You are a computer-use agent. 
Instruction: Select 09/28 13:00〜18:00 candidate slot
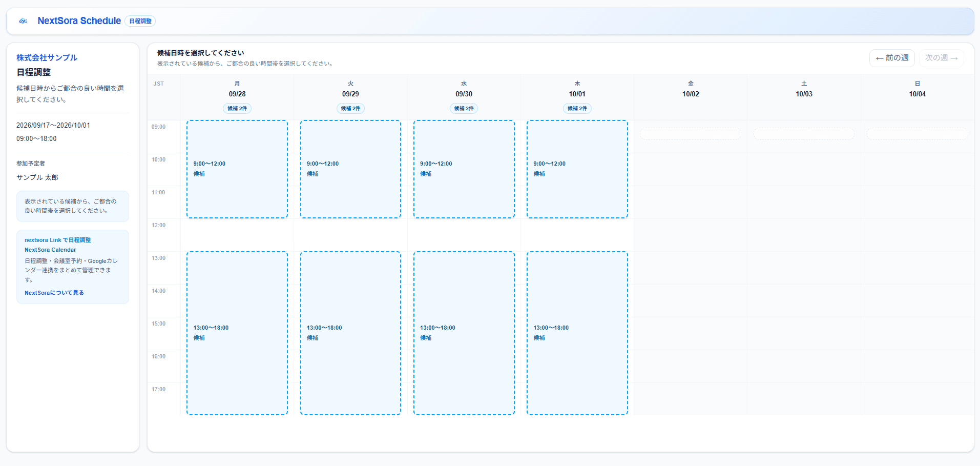[x=237, y=333]
